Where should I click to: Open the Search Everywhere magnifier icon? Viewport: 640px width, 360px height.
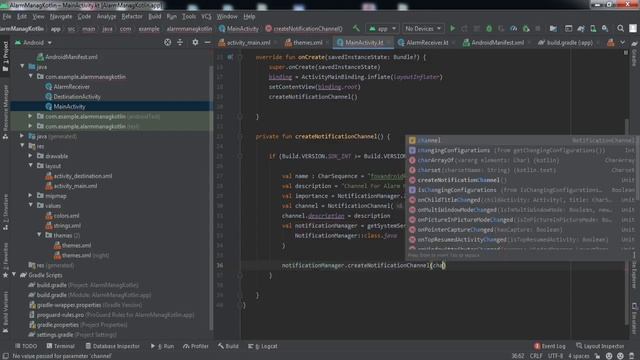click(620, 29)
